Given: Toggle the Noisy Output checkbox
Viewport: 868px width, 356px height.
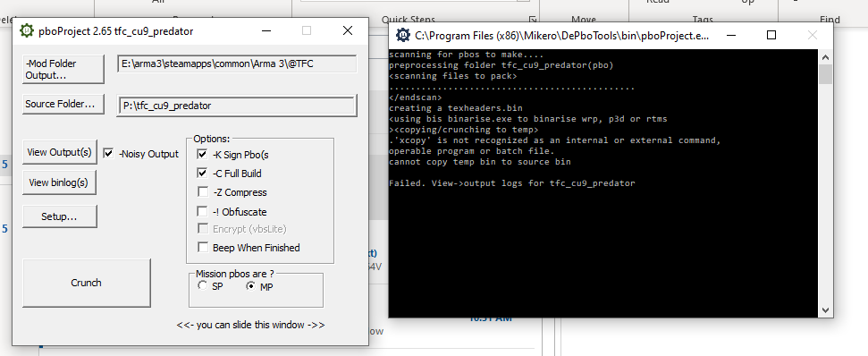Looking at the screenshot, I should pos(108,153).
